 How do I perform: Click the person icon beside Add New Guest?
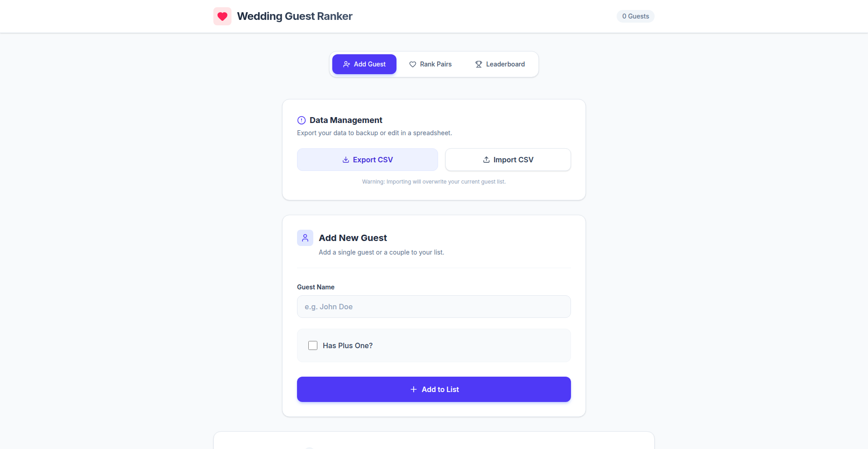coord(305,238)
